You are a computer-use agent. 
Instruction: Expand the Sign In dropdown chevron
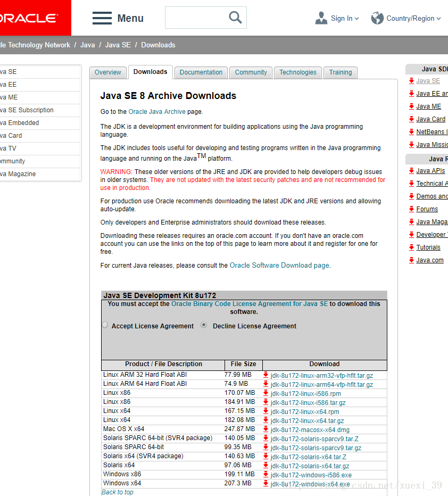356,19
